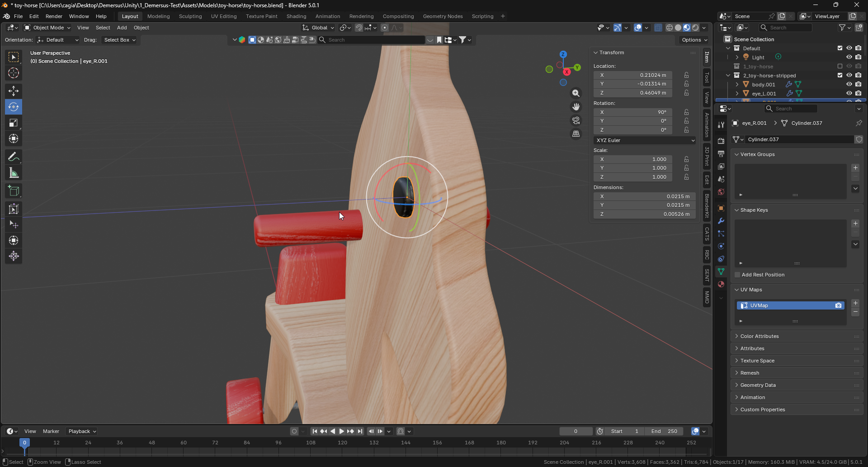The width and height of the screenshot is (868, 467).
Task: Open the Object Mode dropdown
Action: click(x=47, y=28)
